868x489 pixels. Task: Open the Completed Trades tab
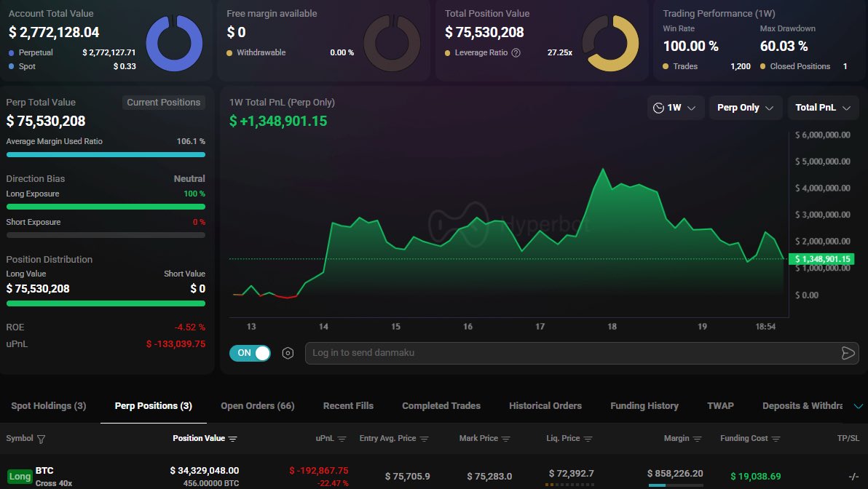(441, 406)
